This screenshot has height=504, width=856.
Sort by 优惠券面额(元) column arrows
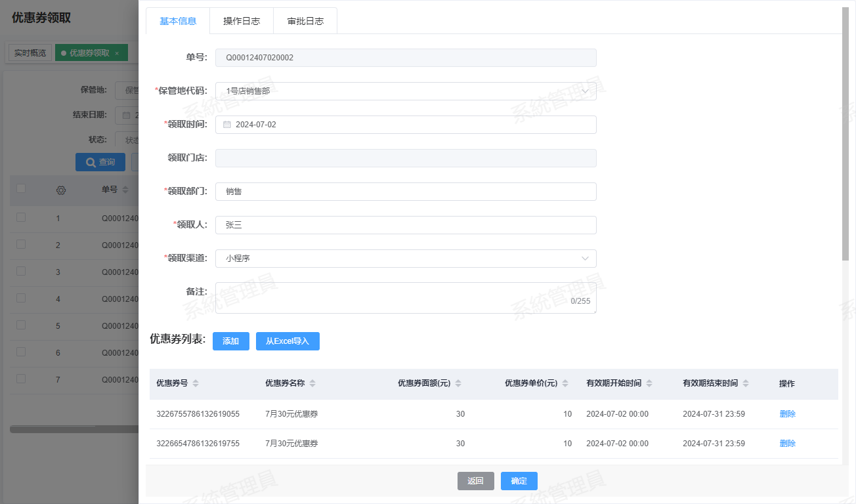tap(458, 383)
